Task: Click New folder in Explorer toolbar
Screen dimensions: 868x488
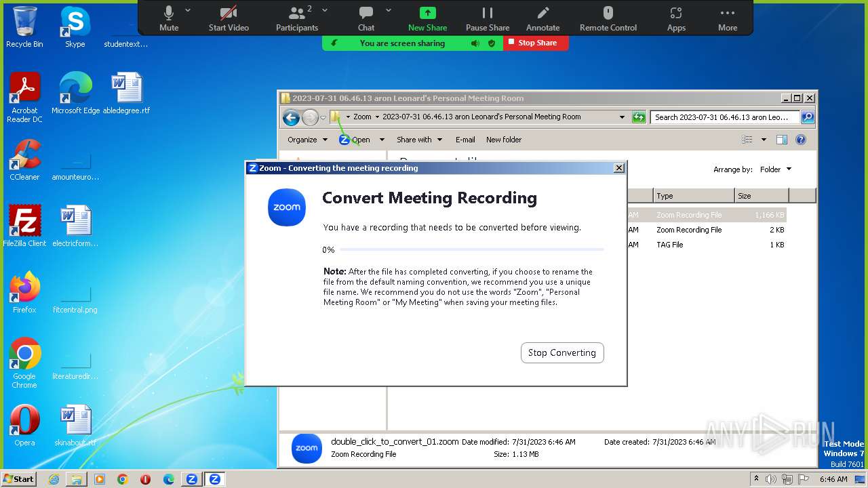Action: point(504,140)
